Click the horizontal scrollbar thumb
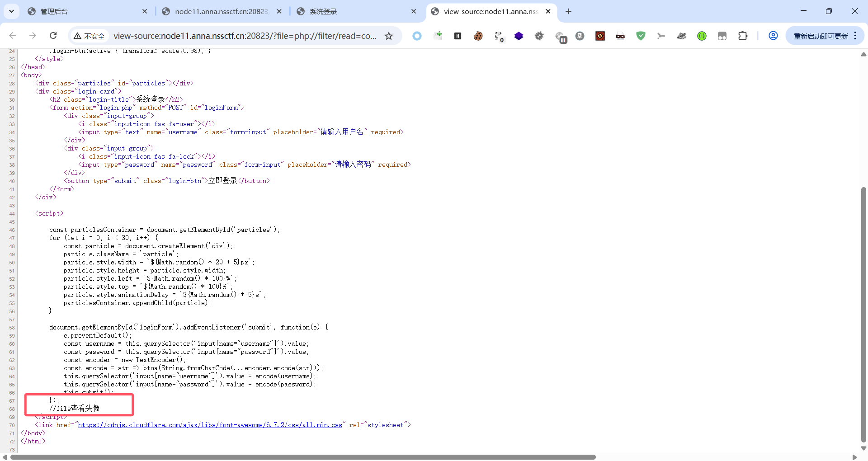 click(303, 457)
